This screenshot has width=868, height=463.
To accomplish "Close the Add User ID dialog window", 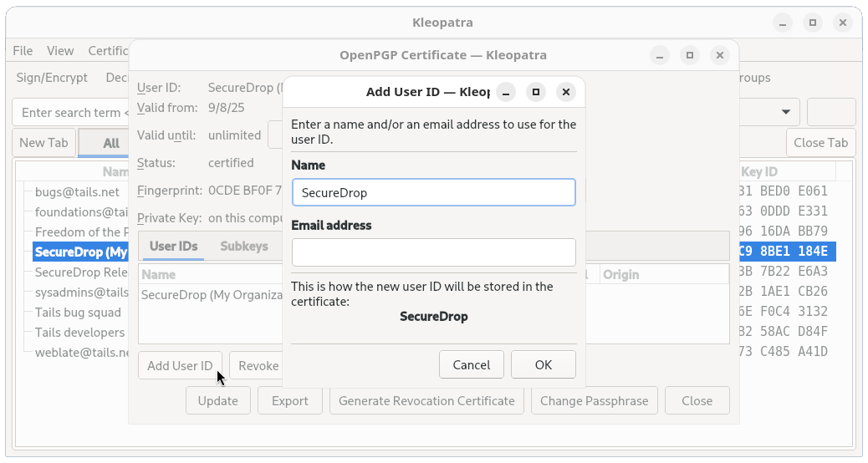I will click(566, 92).
